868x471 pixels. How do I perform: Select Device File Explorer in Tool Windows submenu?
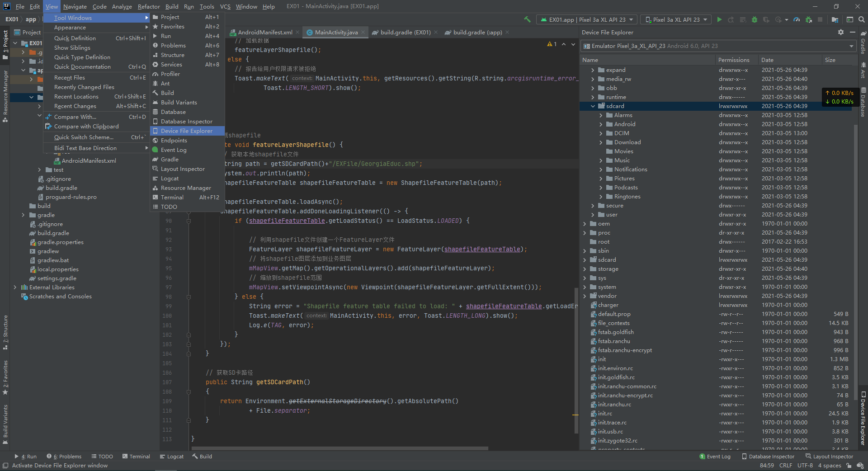187,131
